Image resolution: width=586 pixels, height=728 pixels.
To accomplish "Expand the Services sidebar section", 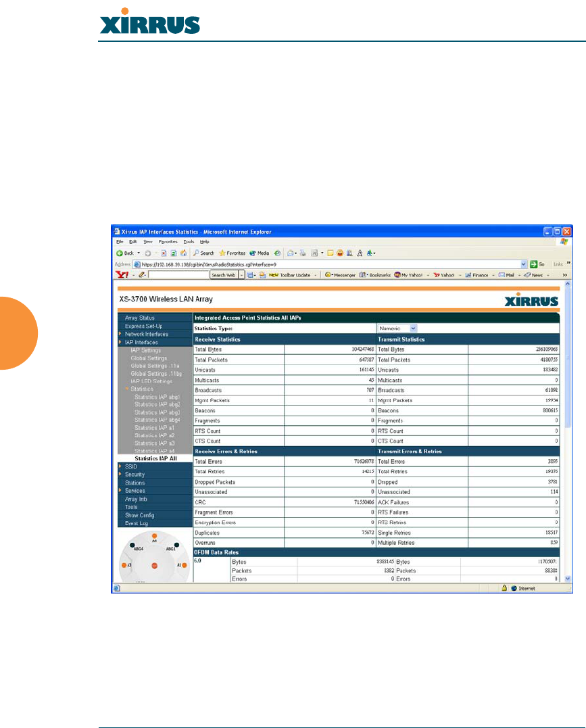I will pos(135,490).
